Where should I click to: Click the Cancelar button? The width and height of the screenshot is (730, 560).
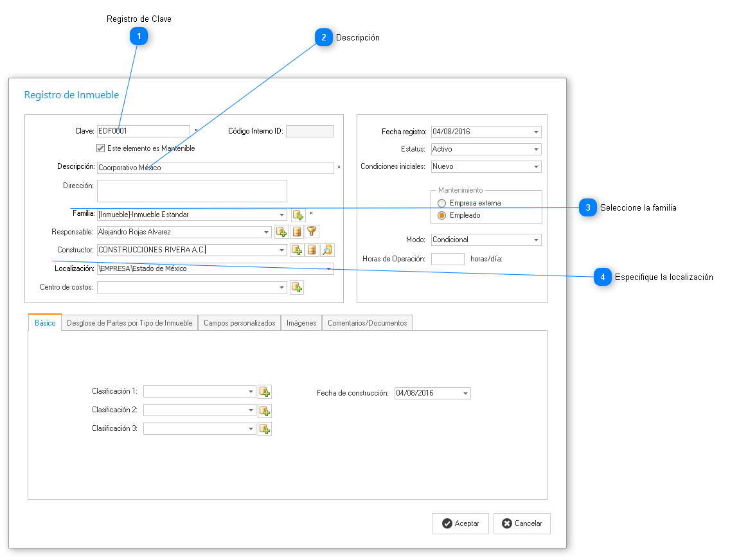(x=522, y=523)
